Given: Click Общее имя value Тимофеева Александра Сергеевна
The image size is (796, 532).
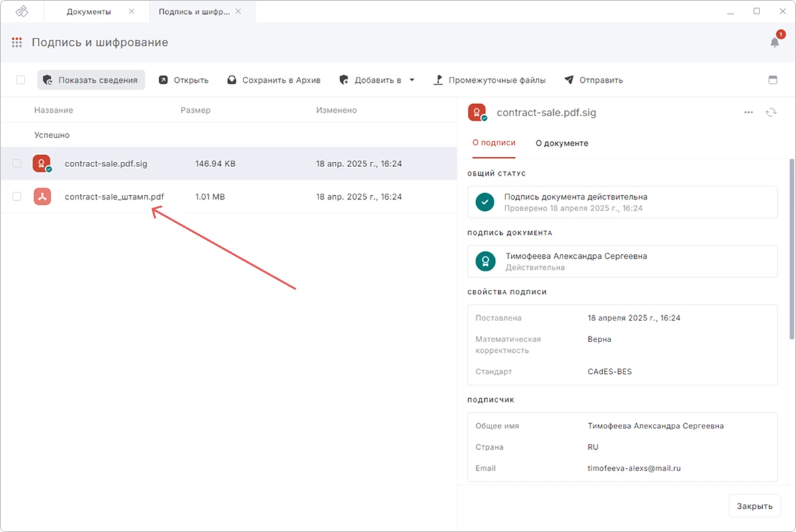Looking at the screenshot, I should coord(655,426).
